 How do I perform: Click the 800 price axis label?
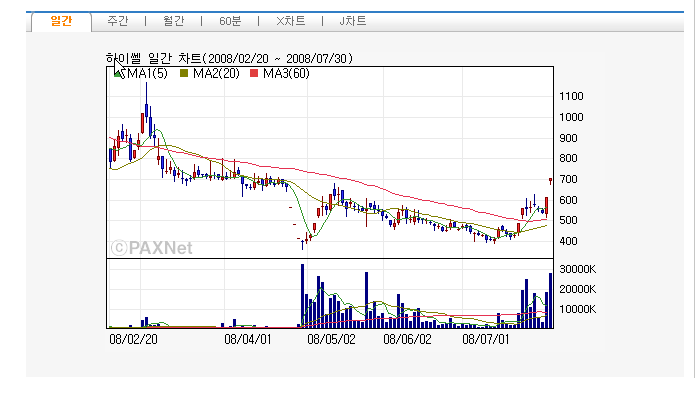[x=568, y=158]
